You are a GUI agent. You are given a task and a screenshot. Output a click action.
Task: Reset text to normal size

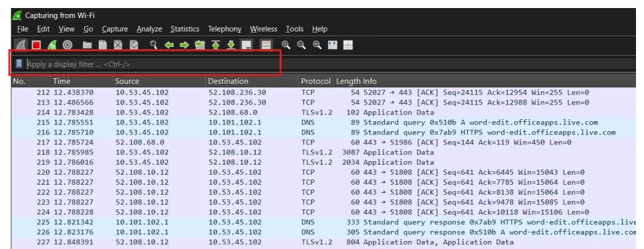317,45
